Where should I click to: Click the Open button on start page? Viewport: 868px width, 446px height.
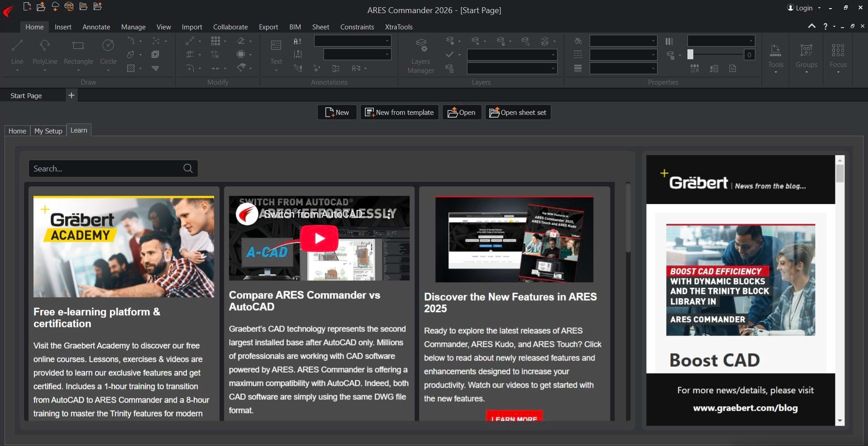pyautogui.click(x=462, y=112)
